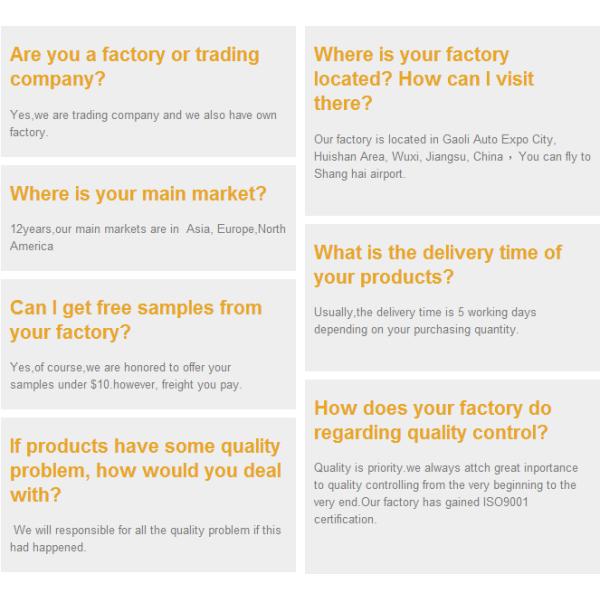Screen dimensions: 600x600
Task: Click the 'Are you a factory or trading company?' heading
Action: (134, 66)
